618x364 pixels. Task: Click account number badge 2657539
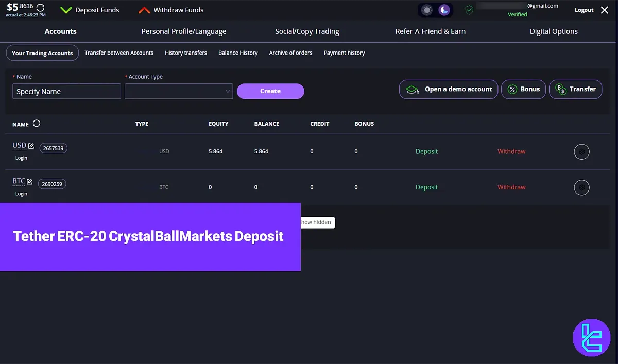pos(53,148)
